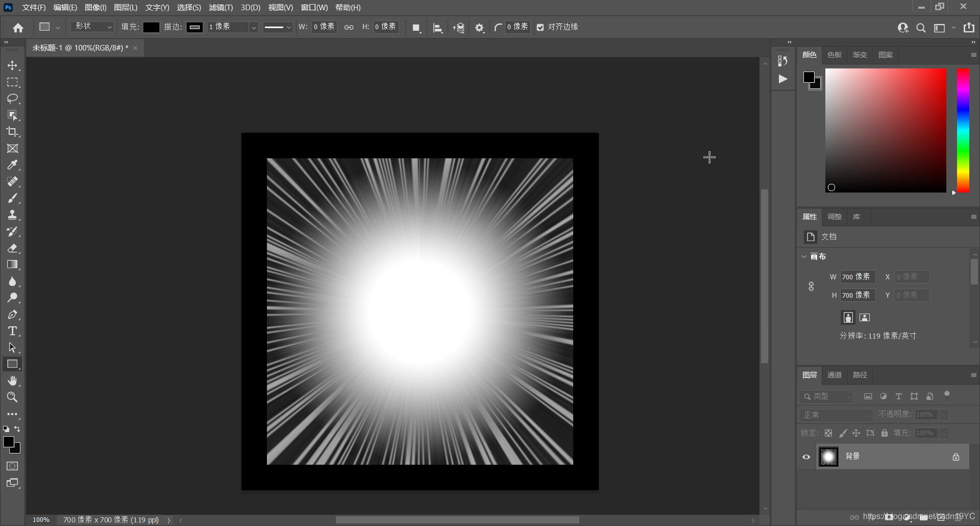
Task: Select the Brush tool
Action: (12, 198)
